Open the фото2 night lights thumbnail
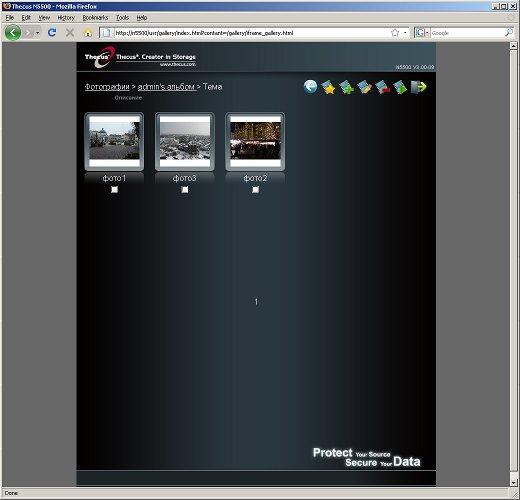This screenshot has width=520, height=500. point(255,141)
